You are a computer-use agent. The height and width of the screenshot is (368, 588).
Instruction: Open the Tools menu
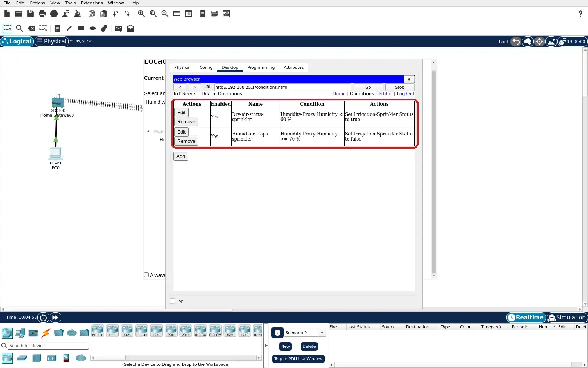coord(70,3)
